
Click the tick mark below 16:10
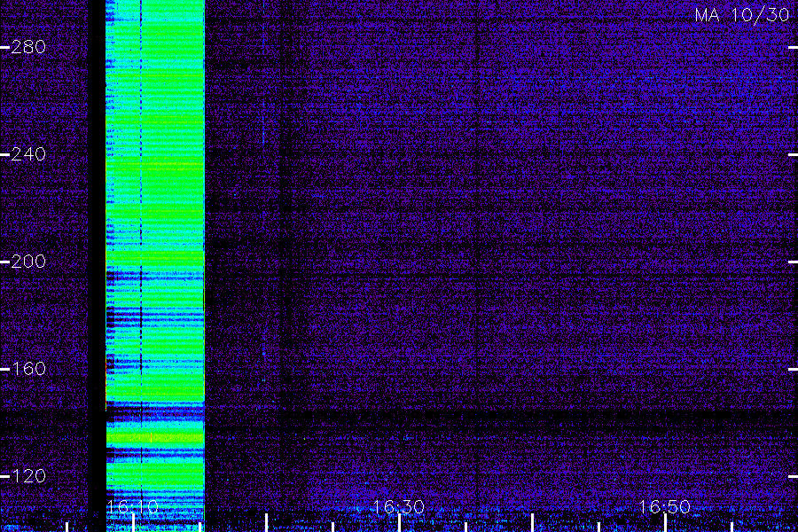coord(133,523)
